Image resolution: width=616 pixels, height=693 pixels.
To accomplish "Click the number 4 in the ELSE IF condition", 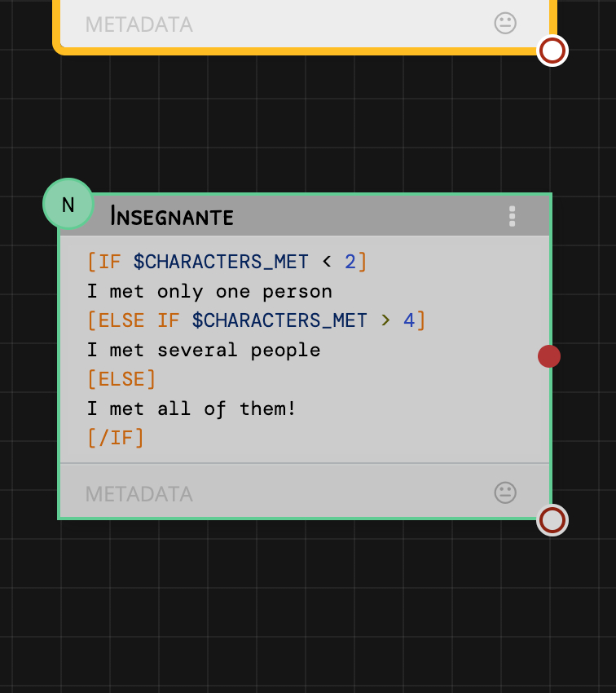I will 409,320.
